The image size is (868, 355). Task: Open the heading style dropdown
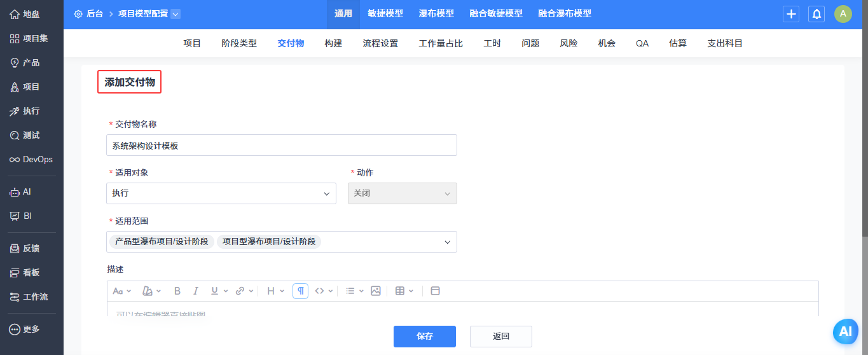click(275, 291)
